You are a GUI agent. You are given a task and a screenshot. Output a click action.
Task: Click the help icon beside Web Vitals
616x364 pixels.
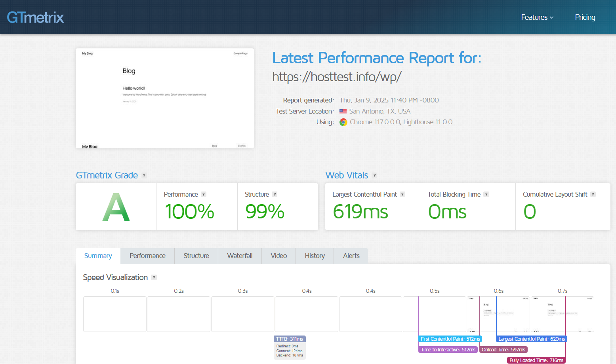point(374,176)
